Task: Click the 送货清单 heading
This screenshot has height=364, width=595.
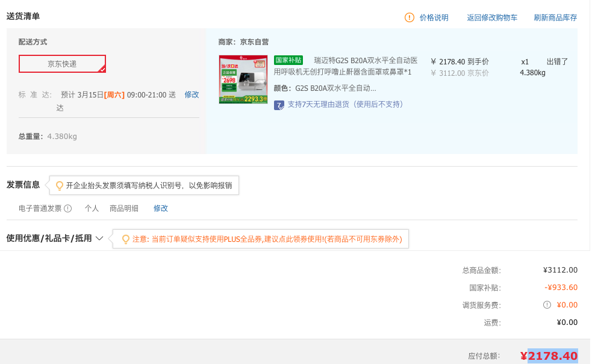Action: pyautogui.click(x=23, y=16)
